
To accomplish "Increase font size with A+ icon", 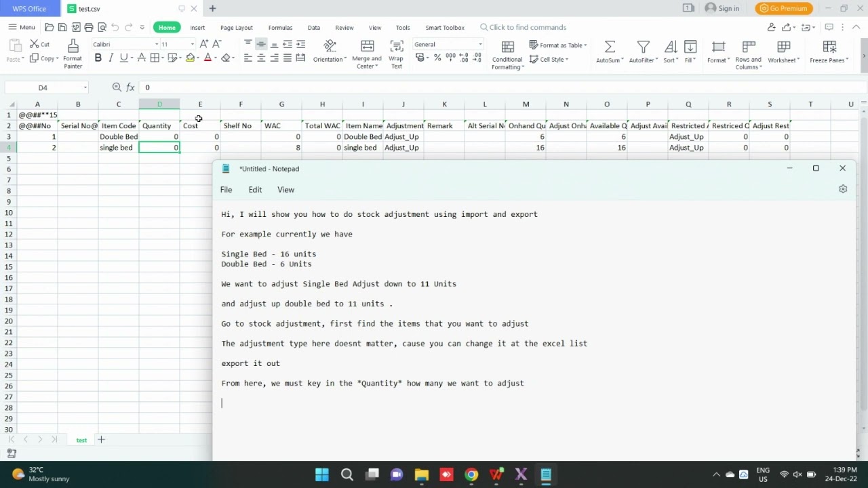I will pos(204,44).
